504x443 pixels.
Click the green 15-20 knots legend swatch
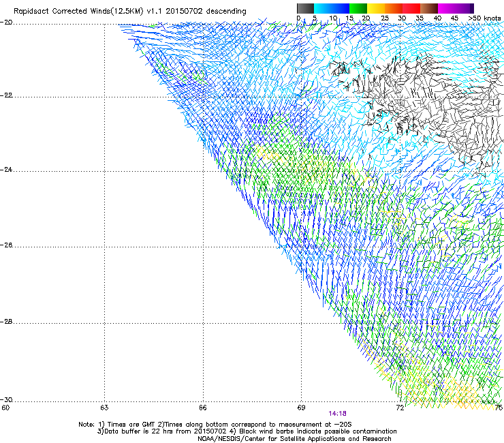[358, 8]
